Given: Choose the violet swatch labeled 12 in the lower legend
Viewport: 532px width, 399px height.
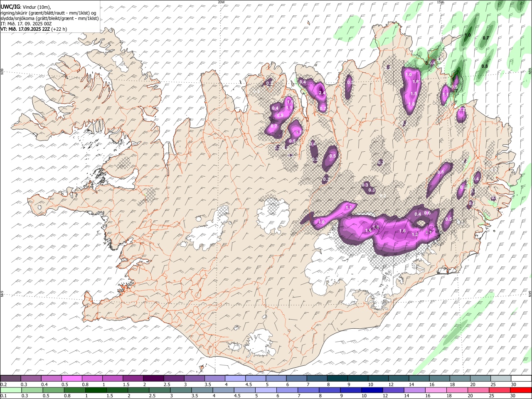Looking at the screenshot, I should coord(393,390).
